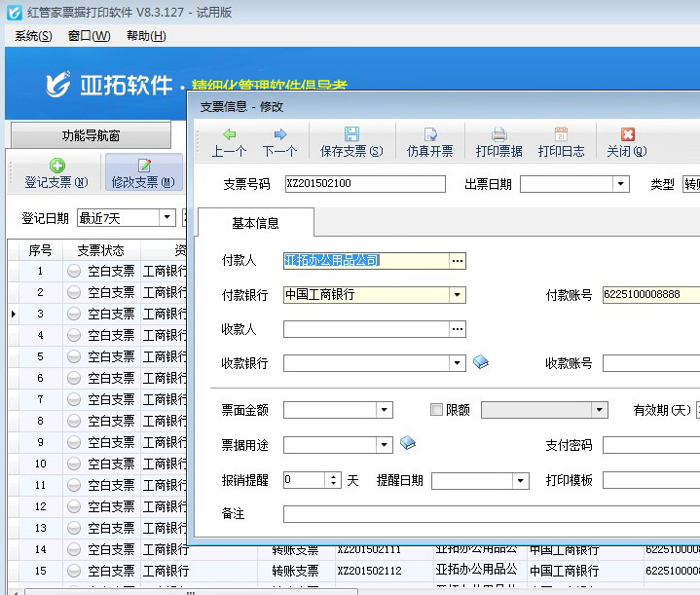This screenshot has width=700, height=595.
Task: Select the 基本信息 tab
Action: tap(256, 222)
